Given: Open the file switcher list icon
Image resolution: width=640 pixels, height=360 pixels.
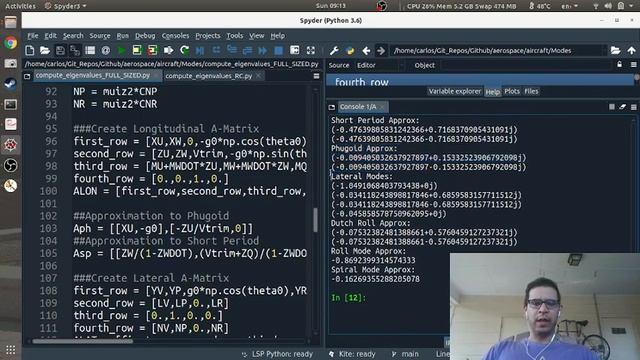Looking at the screenshot, I should [x=90, y=51].
